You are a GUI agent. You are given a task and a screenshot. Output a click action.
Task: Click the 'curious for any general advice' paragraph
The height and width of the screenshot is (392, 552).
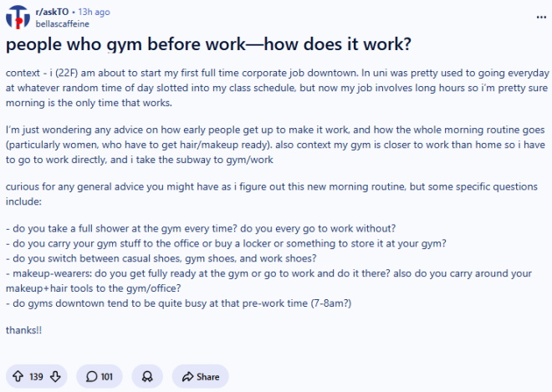click(272, 194)
